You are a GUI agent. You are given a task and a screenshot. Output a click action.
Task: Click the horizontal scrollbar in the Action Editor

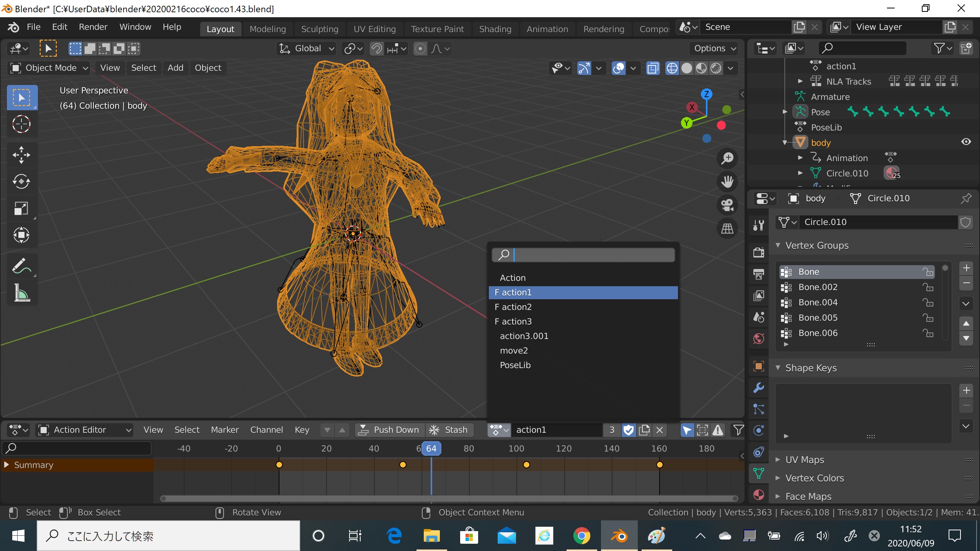449,498
